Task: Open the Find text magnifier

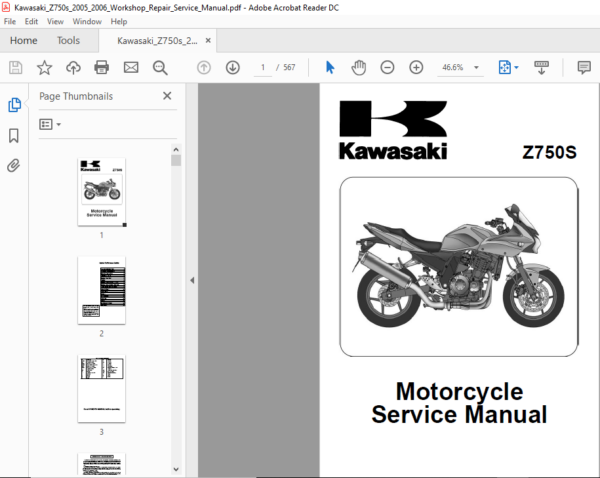Action: 160,68
